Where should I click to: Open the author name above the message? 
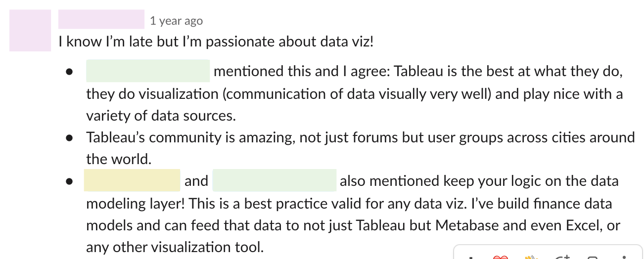101,19
